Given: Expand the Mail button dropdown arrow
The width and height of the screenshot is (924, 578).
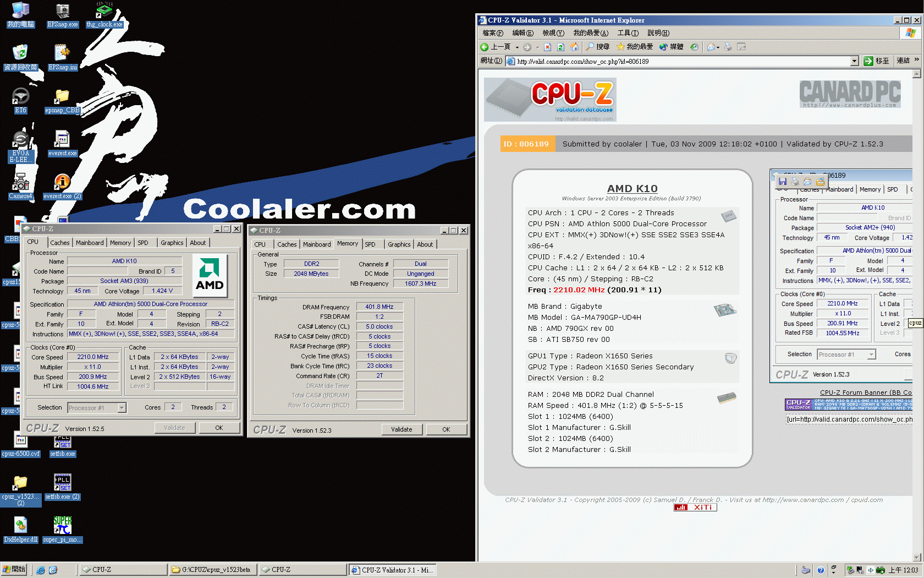Looking at the screenshot, I should tap(718, 47).
